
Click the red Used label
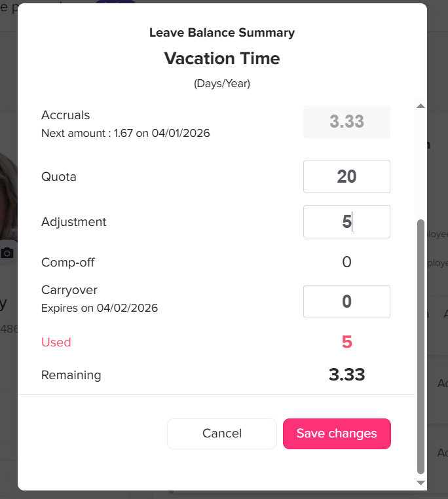(56, 342)
